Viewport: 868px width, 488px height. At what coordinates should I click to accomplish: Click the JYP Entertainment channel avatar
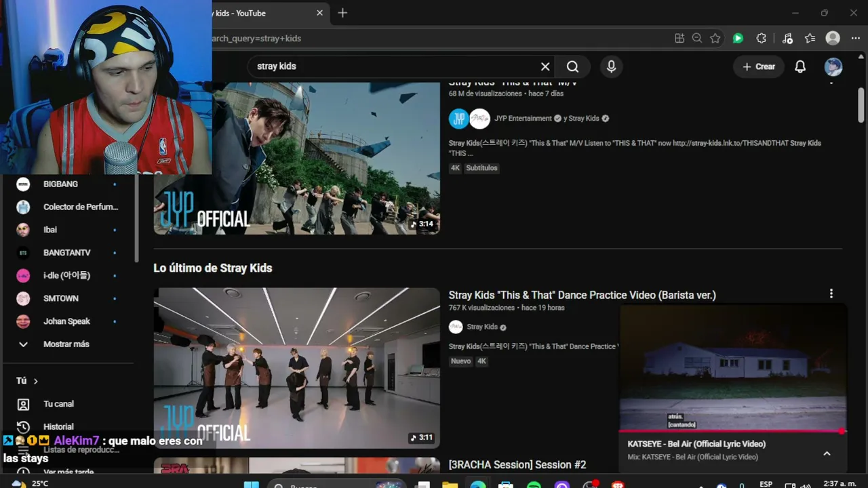459,119
